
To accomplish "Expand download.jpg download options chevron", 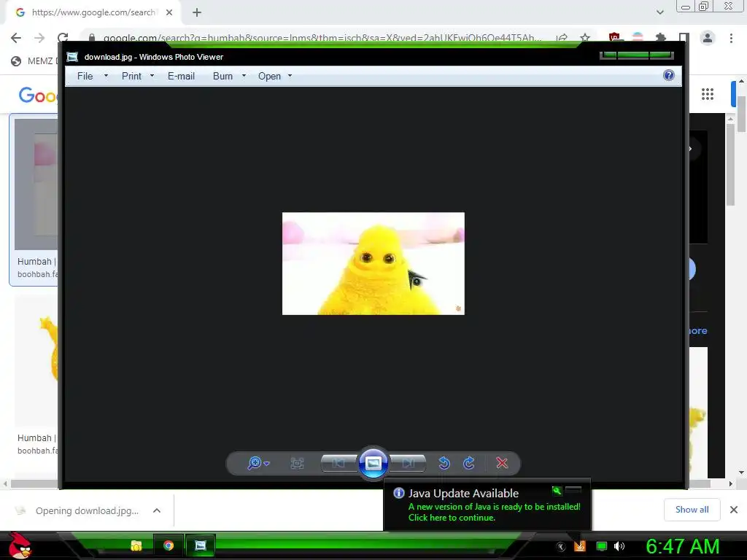I will pos(157,510).
